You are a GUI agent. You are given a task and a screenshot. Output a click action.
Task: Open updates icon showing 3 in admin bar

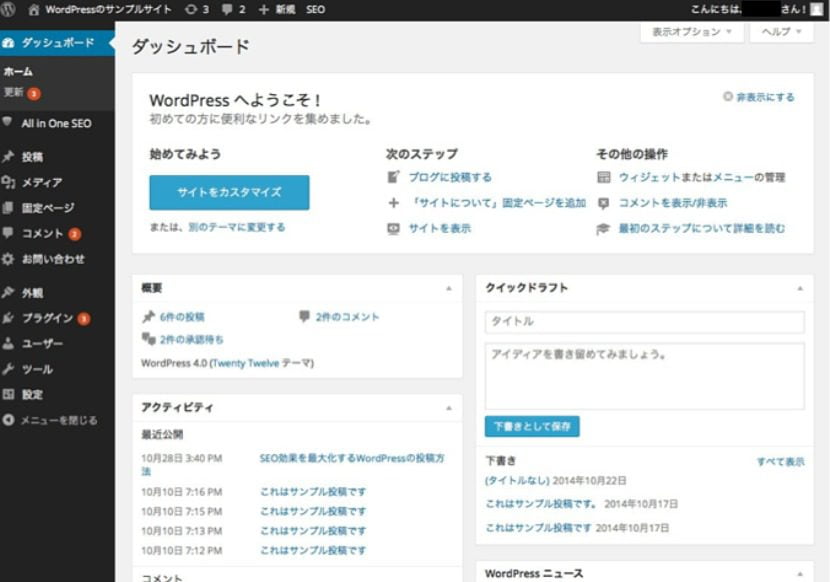click(x=191, y=10)
